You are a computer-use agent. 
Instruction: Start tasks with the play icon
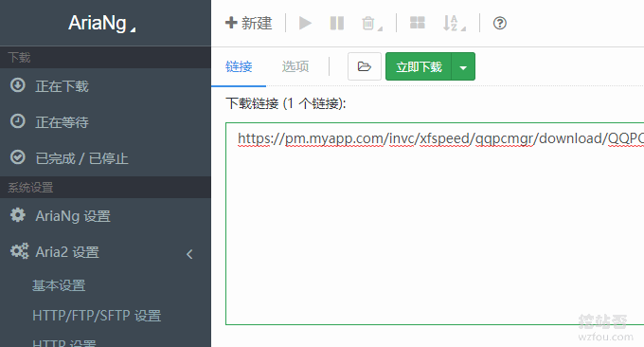coord(305,23)
